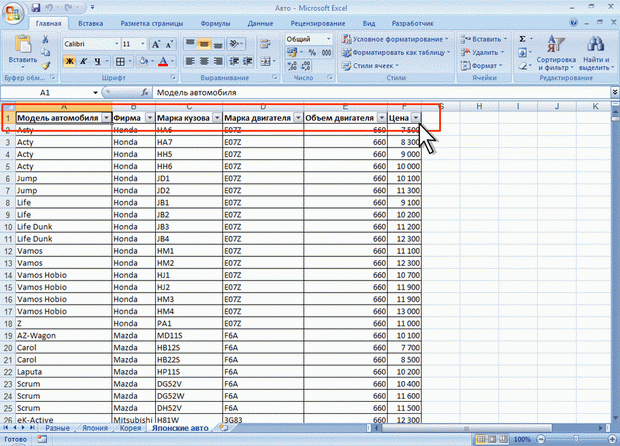
Task: Align text to middle
Action: (x=204, y=43)
